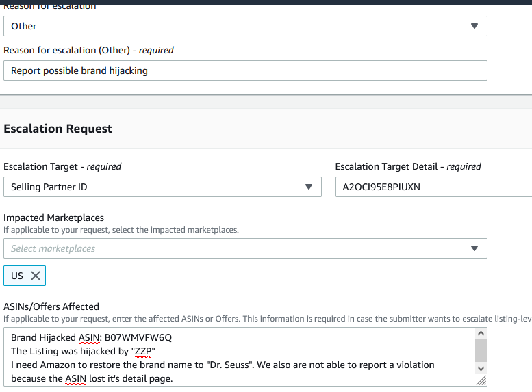Viewport: 532px width, 392px height.
Task: Select the US marketplace chip label
Action: click(17, 276)
